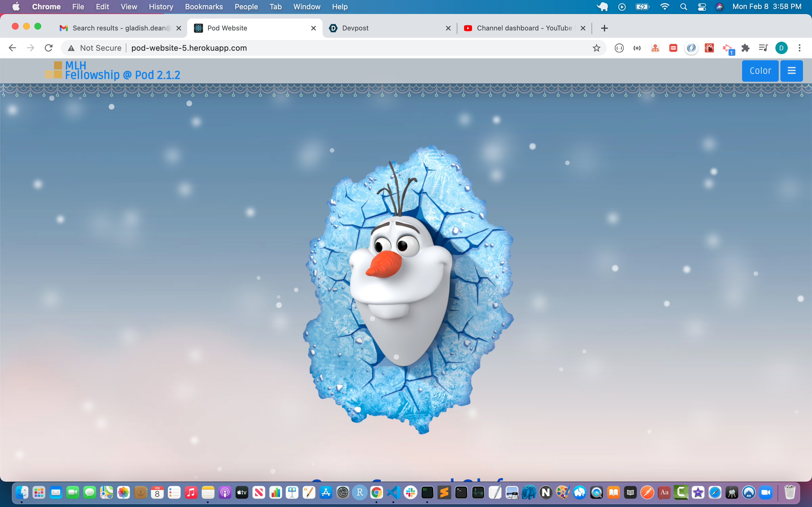Screen dimensions: 812x507
Task: Open the Chrome three-dot menu
Action: (799, 48)
